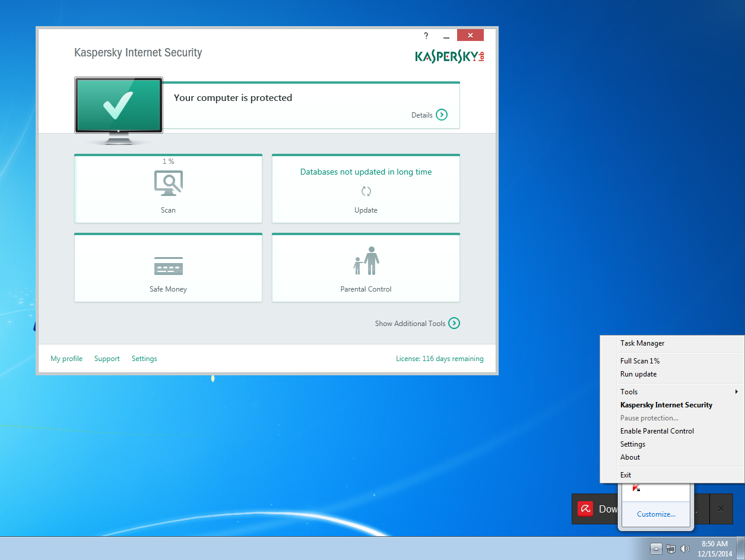Click Show desktop button at taskbar end
This screenshot has width=745, height=560.
point(740,549)
